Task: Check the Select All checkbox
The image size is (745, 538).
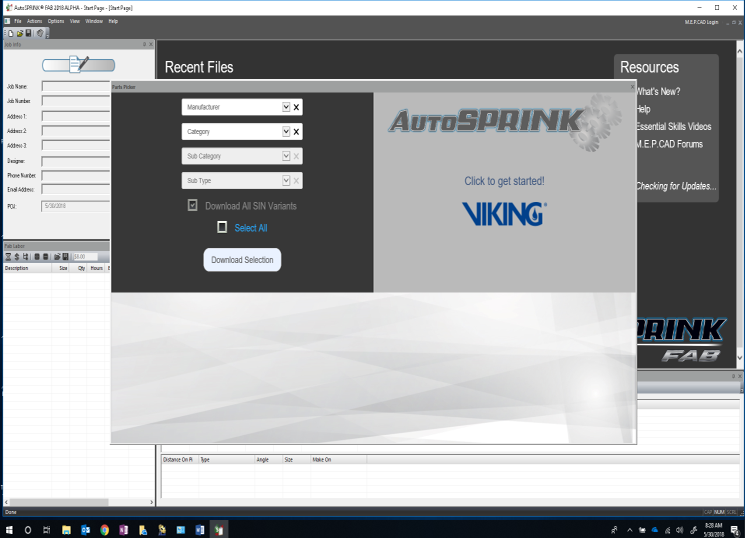Action: click(x=222, y=227)
